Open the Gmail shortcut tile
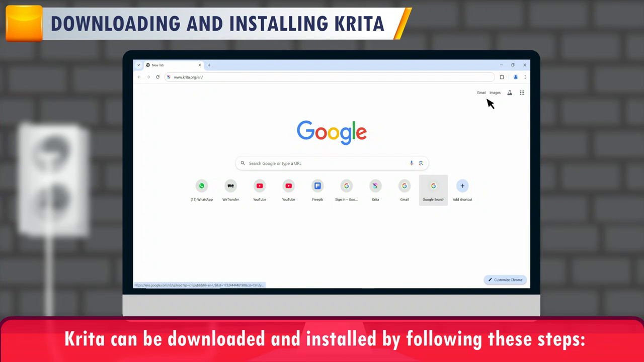The image size is (644, 362). pos(405,190)
